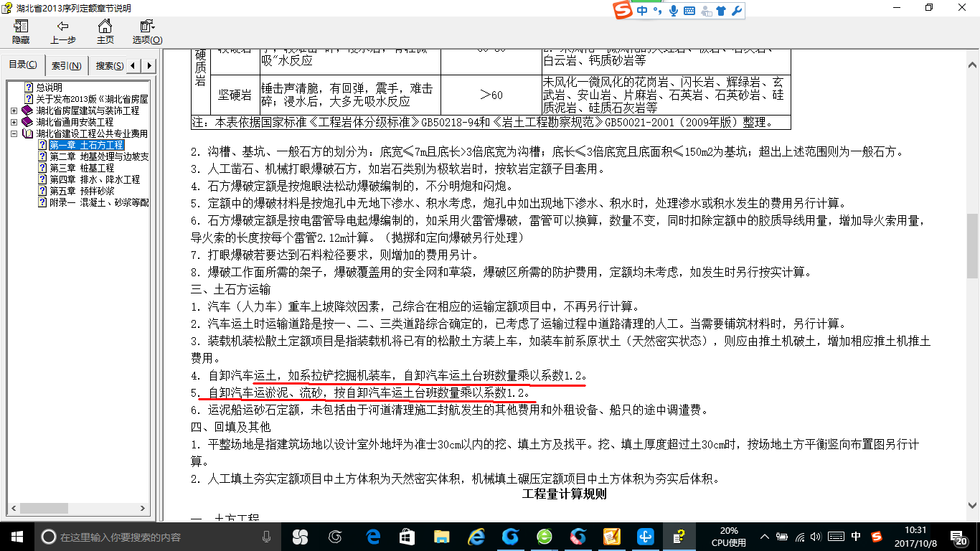Click the closed book icon of 湖北省通用安装工程

point(27,122)
